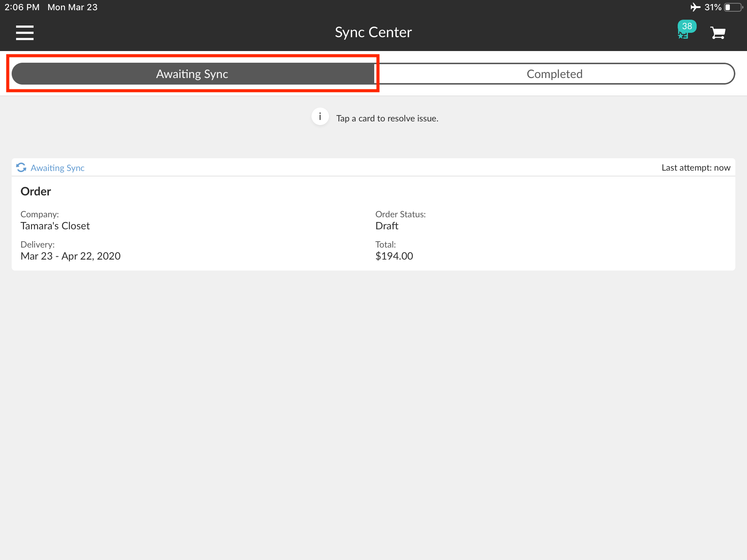Tap the $194.00 total value

coord(394,256)
